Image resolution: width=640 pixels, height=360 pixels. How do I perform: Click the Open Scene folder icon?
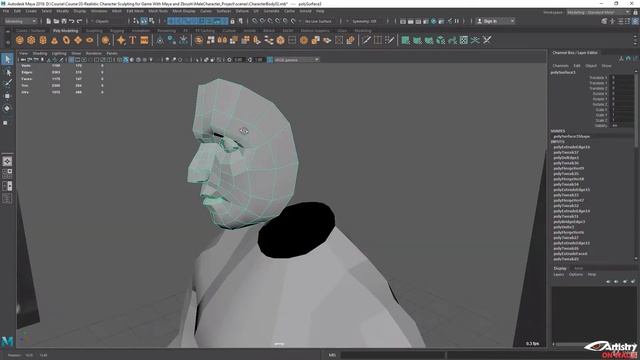click(x=56, y=21)
